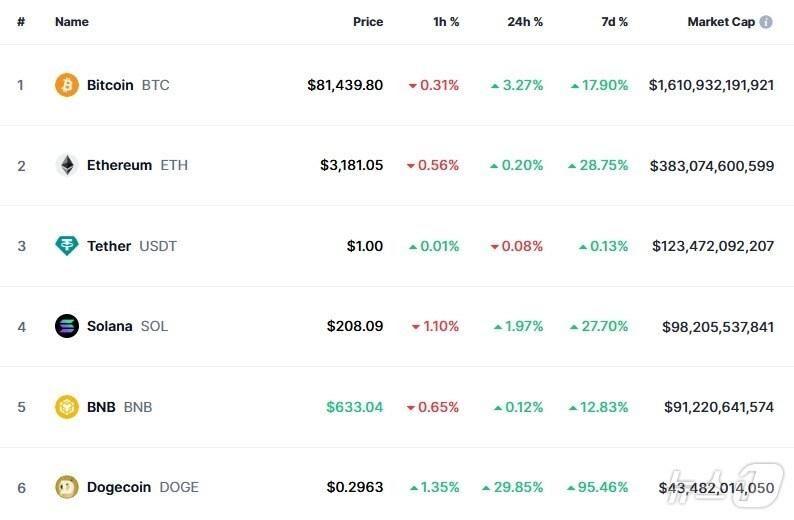Click the Bitcoin coin logo icon
794x520 pixels.
tap(67, 85)
